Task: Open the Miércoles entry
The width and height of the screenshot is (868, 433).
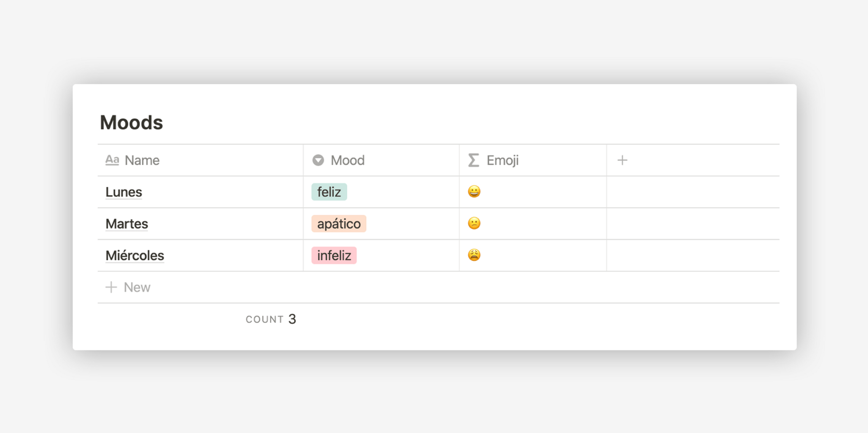Action: pyautogui.click(x=134, y=255)
